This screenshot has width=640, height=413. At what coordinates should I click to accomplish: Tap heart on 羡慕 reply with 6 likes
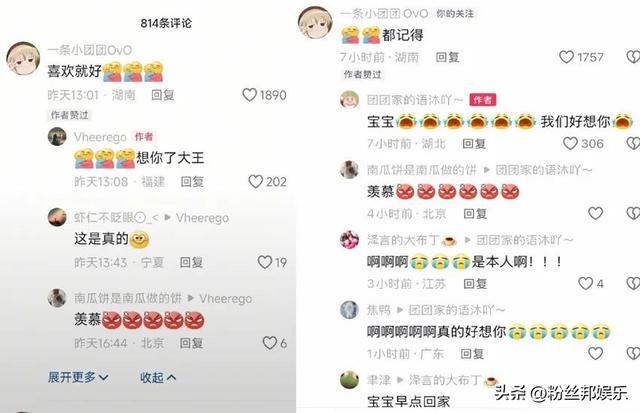(x=270, y=343)
